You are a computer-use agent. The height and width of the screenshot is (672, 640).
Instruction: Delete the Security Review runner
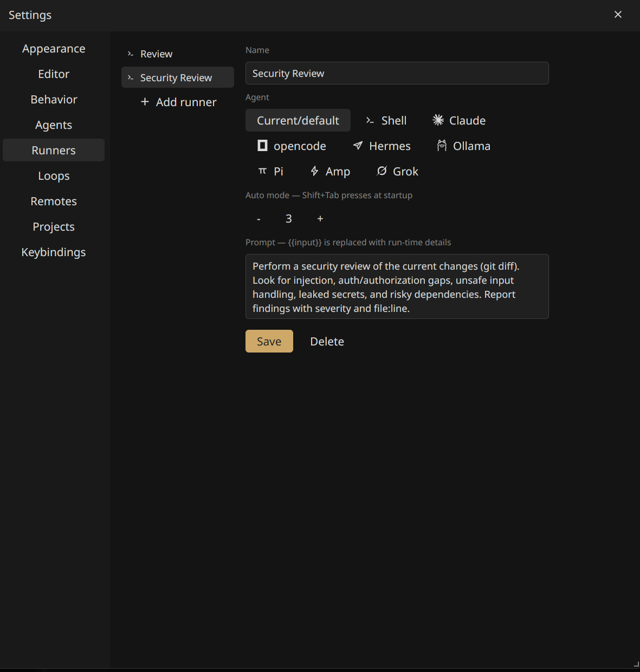[327, 341]
